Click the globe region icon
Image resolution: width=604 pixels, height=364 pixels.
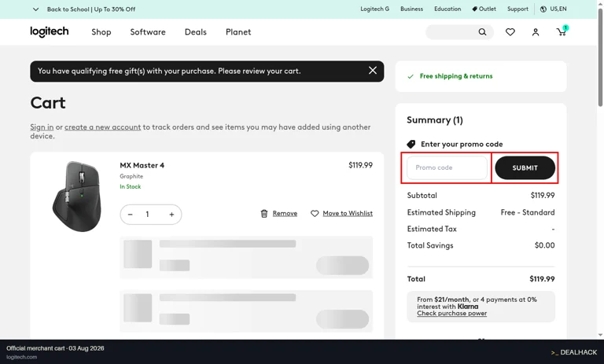[x=543, y=9]
